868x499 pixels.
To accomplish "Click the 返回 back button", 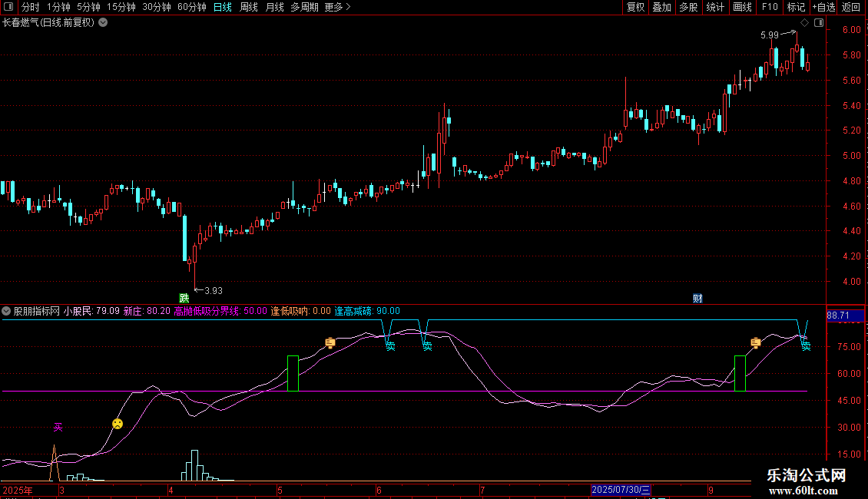I will 851,7.
